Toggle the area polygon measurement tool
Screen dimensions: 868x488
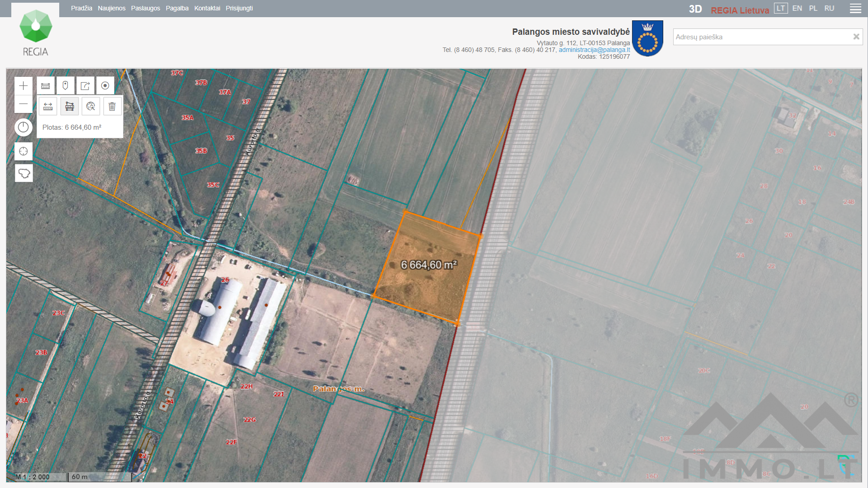(x=70, y=107)
